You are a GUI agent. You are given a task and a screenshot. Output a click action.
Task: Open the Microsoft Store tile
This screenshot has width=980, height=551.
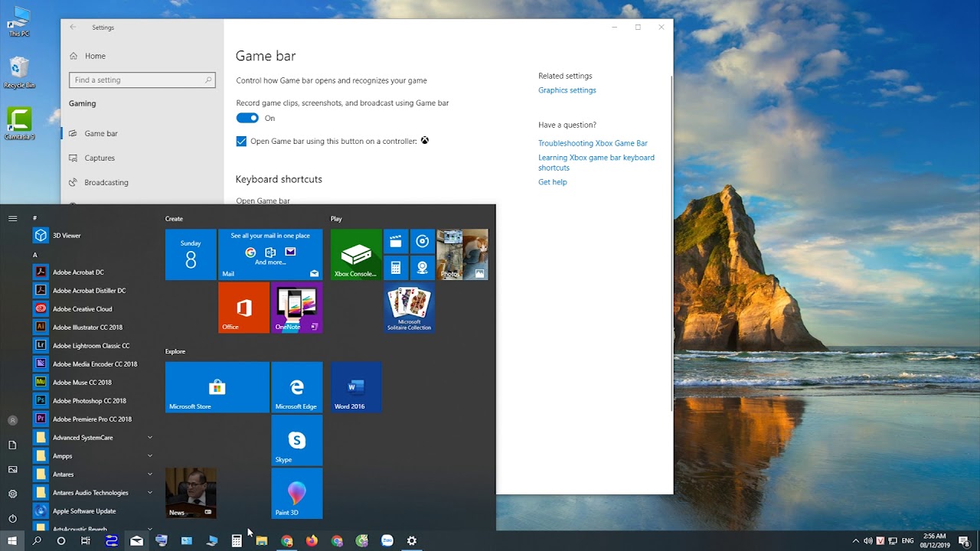click(x=217, y=387)
